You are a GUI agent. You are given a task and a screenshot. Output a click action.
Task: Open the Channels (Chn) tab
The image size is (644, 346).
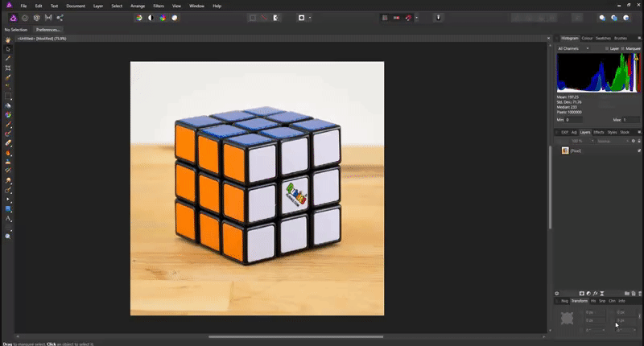(x=612, y=301)
